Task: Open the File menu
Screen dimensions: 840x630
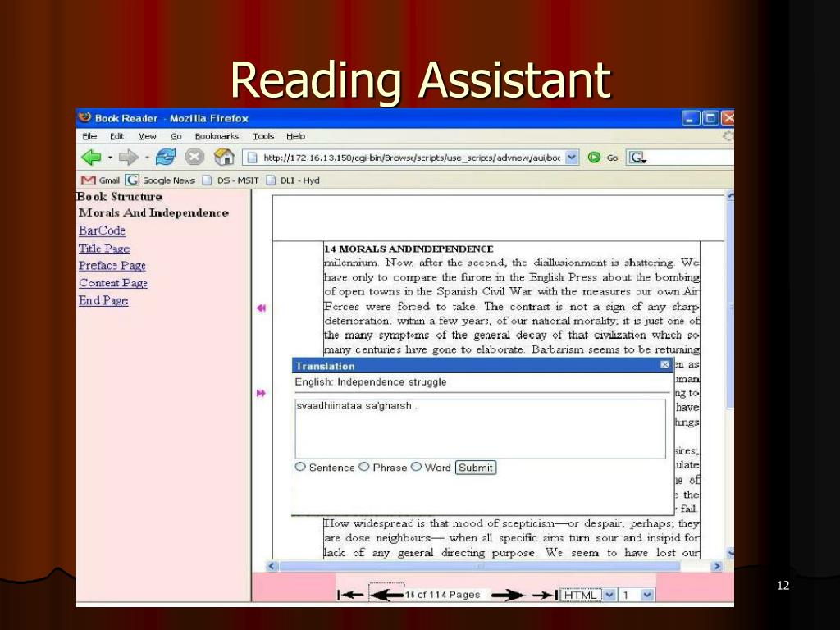Action: 89,136
